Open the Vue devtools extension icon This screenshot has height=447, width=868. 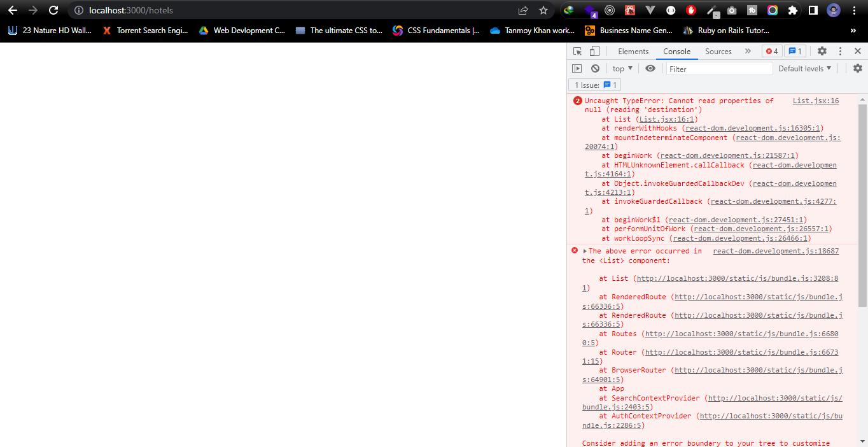pos(650,10)
